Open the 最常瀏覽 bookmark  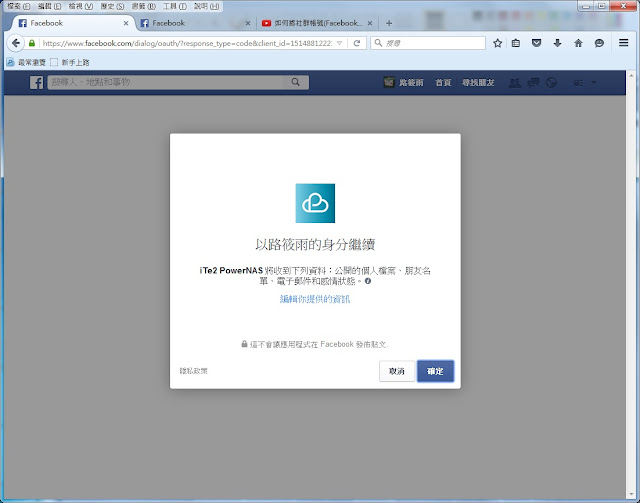pyautogui.click(x=27, y=62)
